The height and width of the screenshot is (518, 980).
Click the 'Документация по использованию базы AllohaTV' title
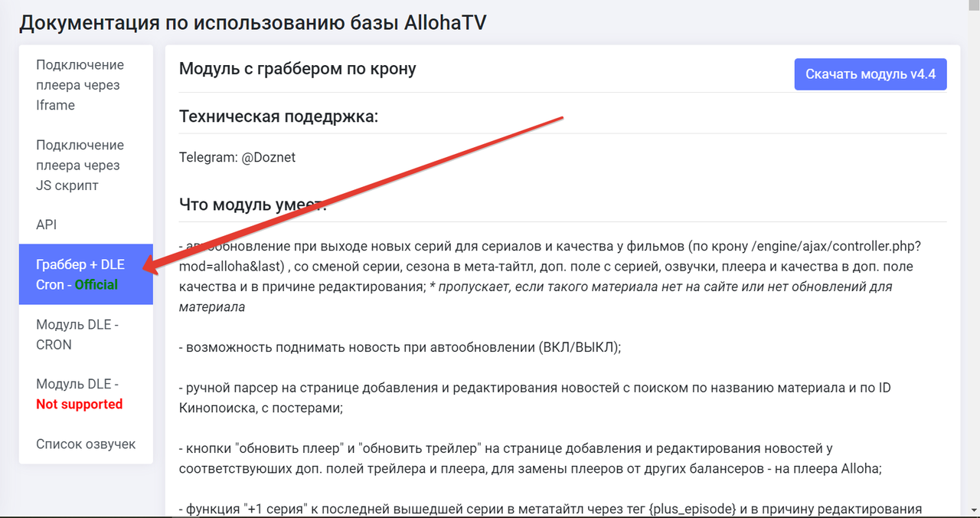[253, 22]
